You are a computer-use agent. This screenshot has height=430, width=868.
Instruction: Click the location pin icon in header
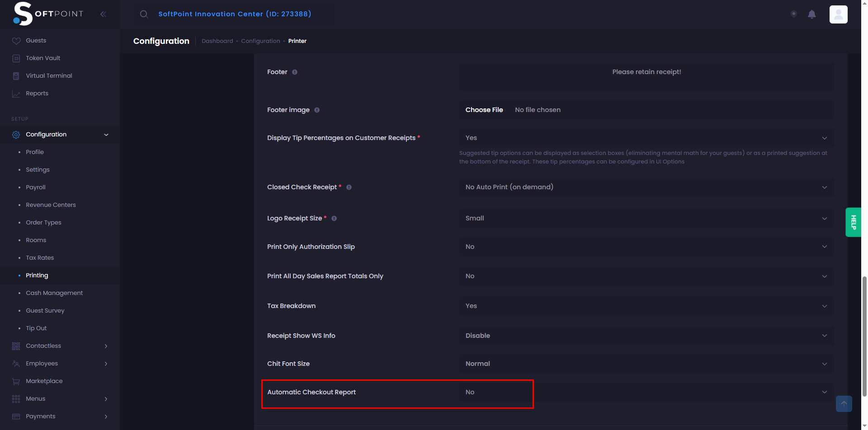point(793,14)
